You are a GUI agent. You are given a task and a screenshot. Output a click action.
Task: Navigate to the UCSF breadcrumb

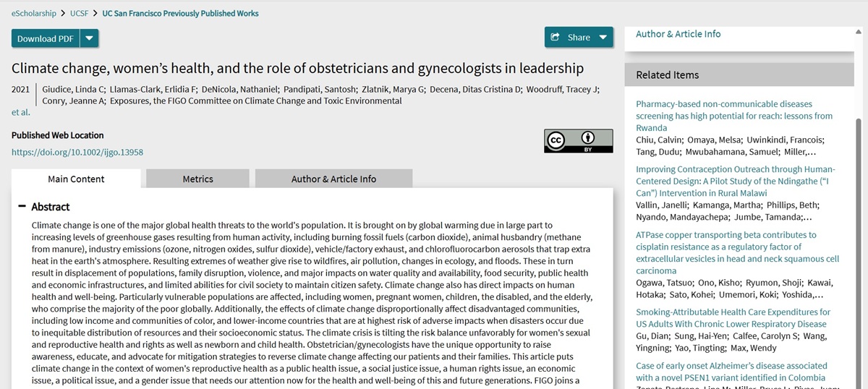click(x=80, y=13)
